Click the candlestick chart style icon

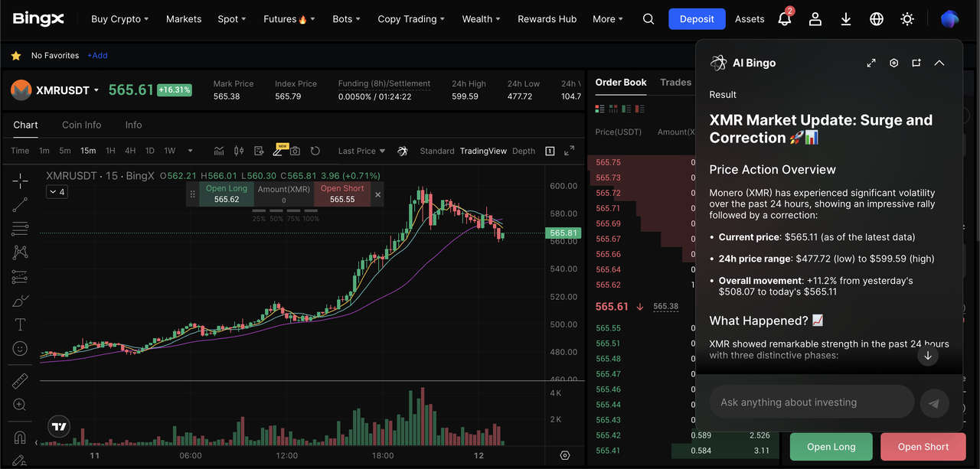(239, 151)
